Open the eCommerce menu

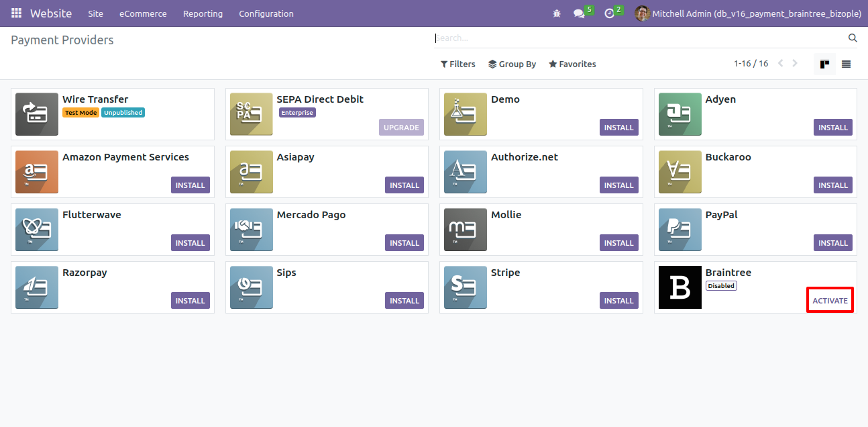[144, 13]
